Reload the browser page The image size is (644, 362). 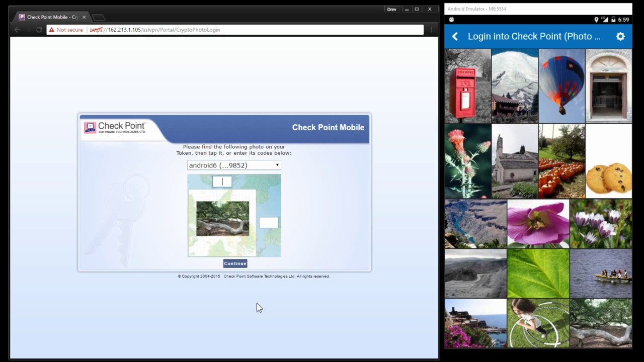click(x=39, y=30)
